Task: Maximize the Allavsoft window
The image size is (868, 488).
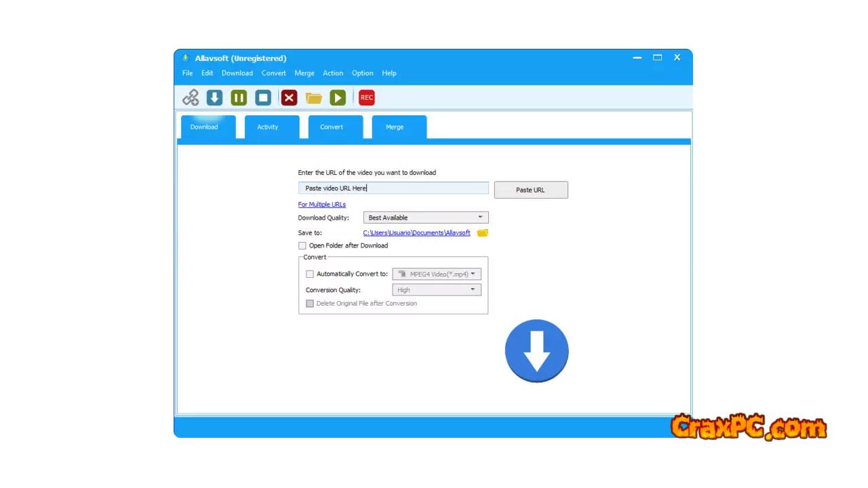Action: [657, 58]
